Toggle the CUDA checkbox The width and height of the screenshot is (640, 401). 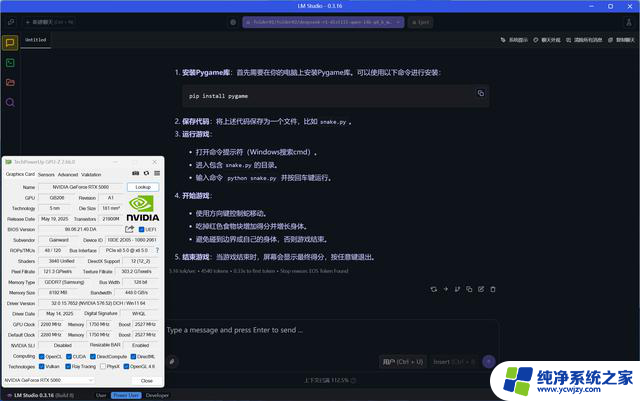(69, 356)
